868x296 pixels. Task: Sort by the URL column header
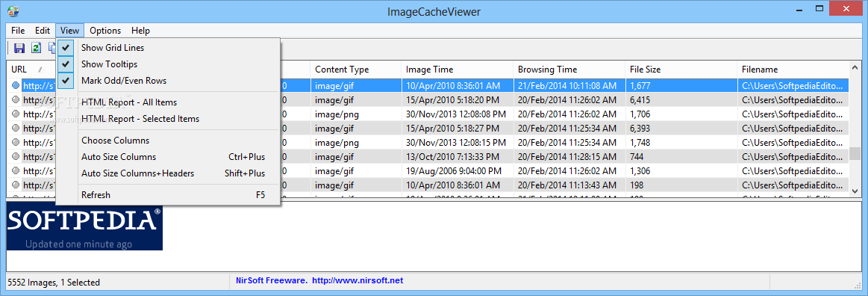(x=31, y=70)
